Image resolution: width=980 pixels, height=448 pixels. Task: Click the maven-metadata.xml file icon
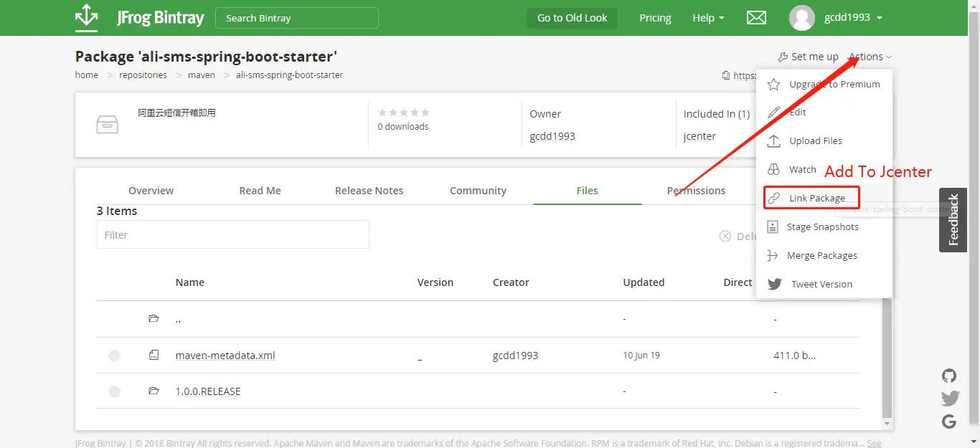[x=154, y=355]
